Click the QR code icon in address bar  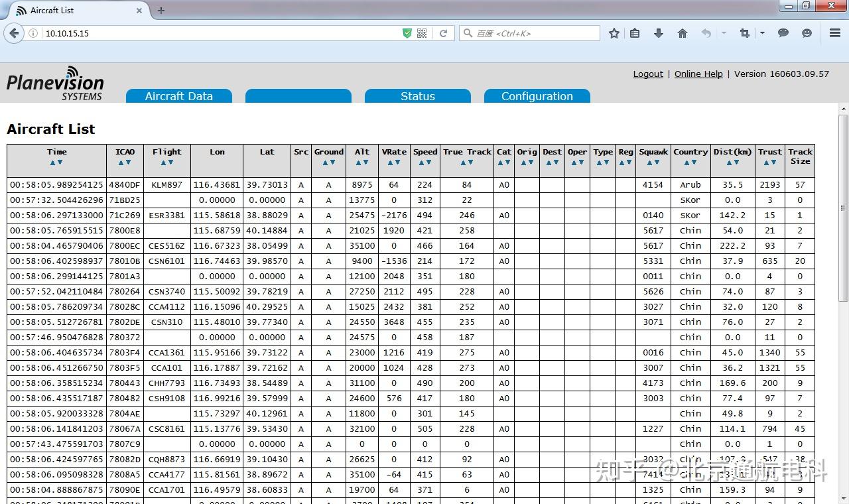click(422, 33)
